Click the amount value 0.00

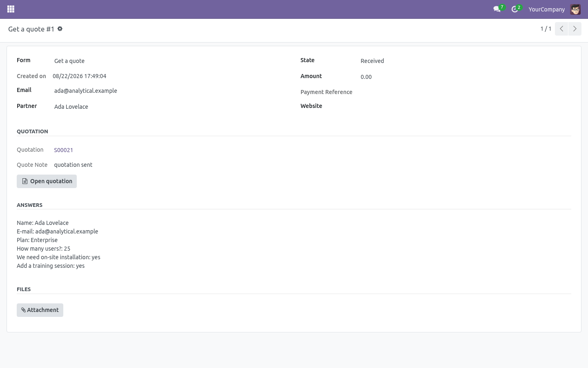366,77
